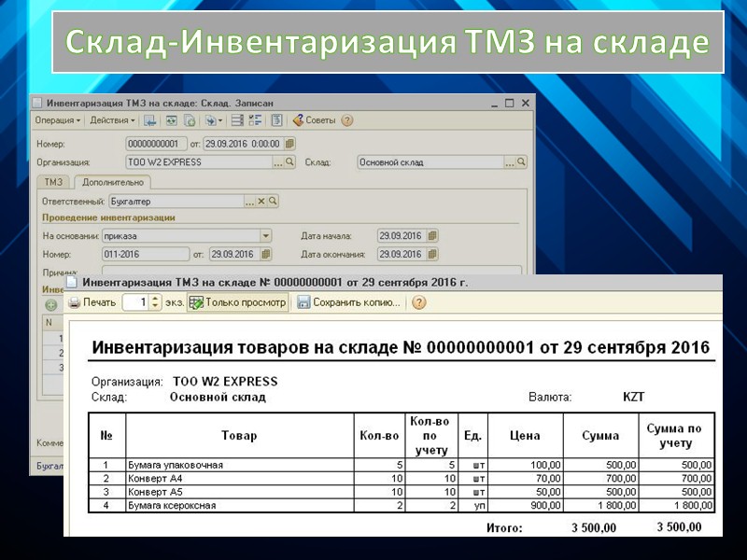This screenshot has width=747, height=560.
Task: Expand the На основании dropdown arrow
Action: (x=266, y=236)
